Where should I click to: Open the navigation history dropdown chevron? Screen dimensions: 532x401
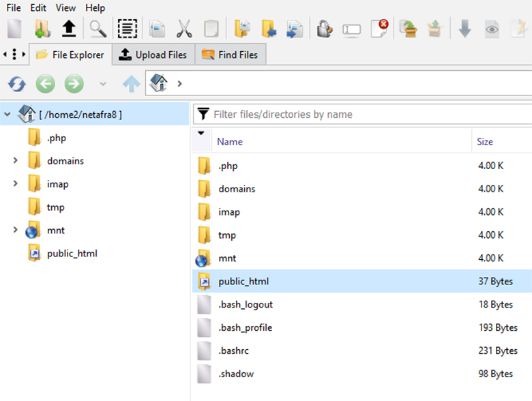pyautogui.click(x=103, y=83)
